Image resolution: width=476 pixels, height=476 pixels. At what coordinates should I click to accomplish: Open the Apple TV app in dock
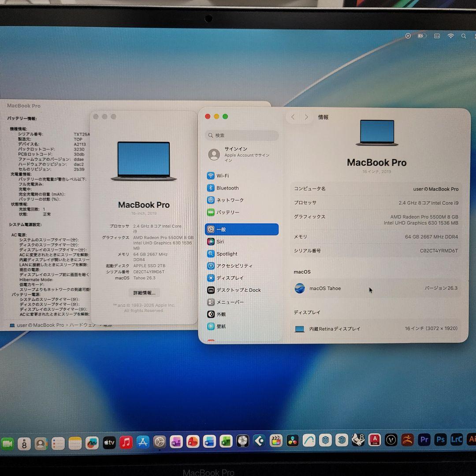[109, 443]
